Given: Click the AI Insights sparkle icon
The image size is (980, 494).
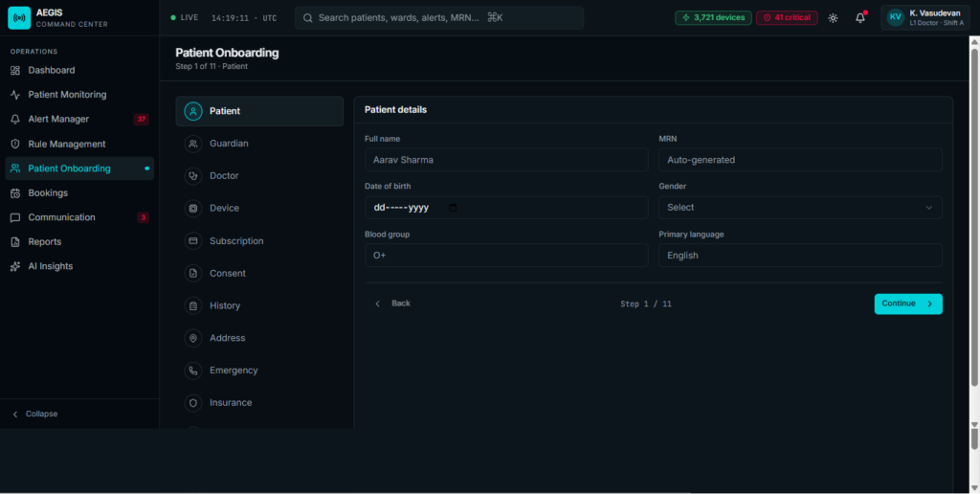Looking at the screenshot, I should [15, 266].
